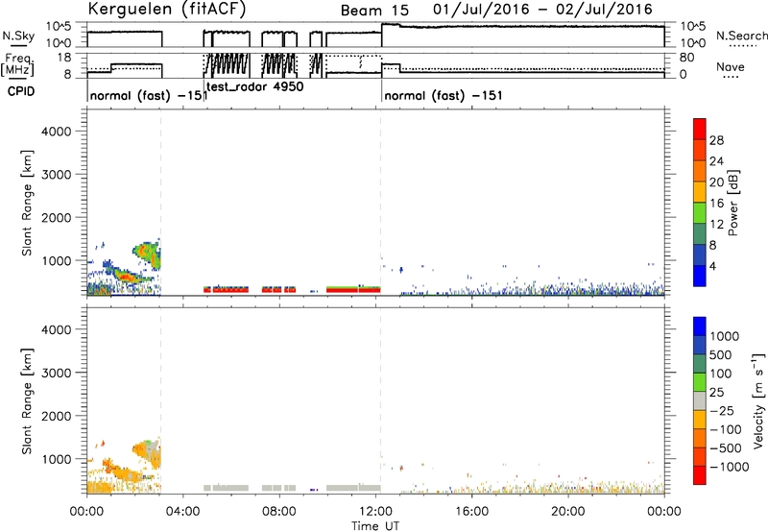Click the '-500' label on the Velocity colorbar
The image size is (768, 532).
point(726,448)
